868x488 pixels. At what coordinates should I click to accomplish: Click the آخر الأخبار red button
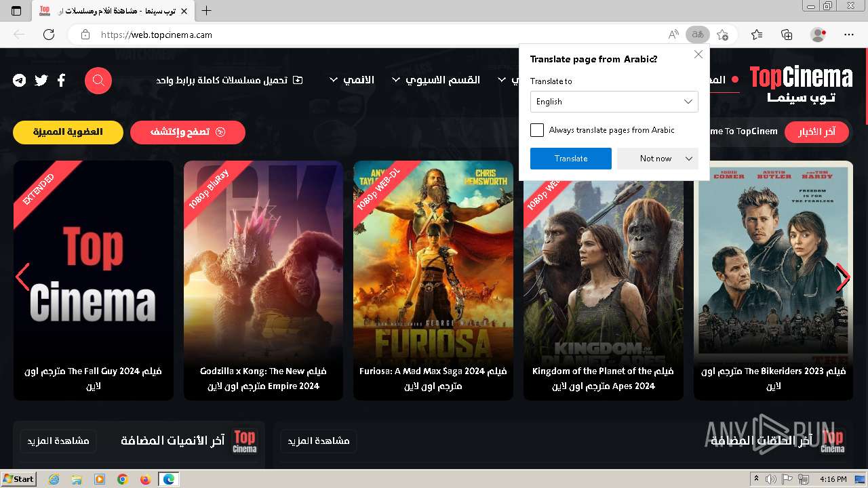coord(817,131)
